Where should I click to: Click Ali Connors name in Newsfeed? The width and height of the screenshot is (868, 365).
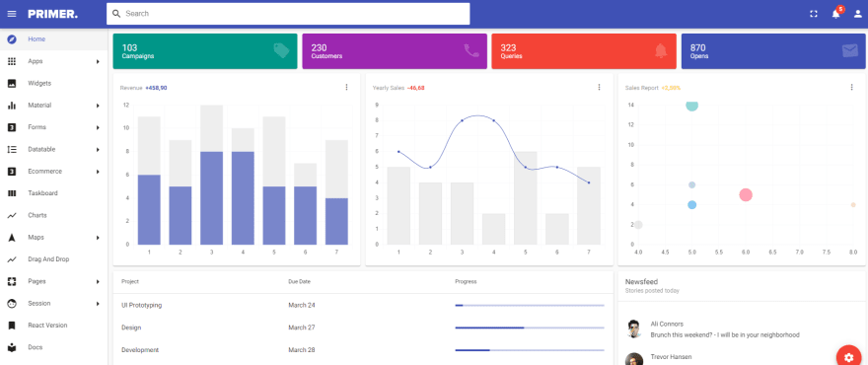tap(667, 324)
